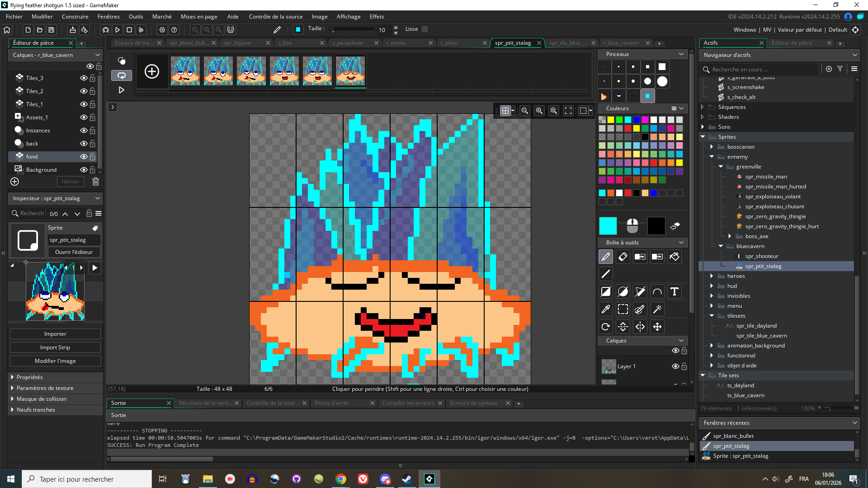Pick the Eyedropper color picker tool
Viewport: 868px width, 488px height.
605,310
